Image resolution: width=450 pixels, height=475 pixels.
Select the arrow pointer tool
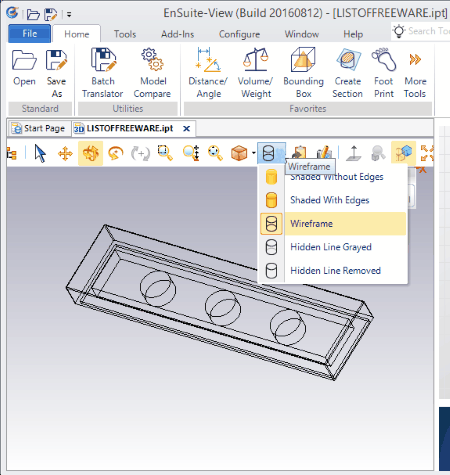40,154
